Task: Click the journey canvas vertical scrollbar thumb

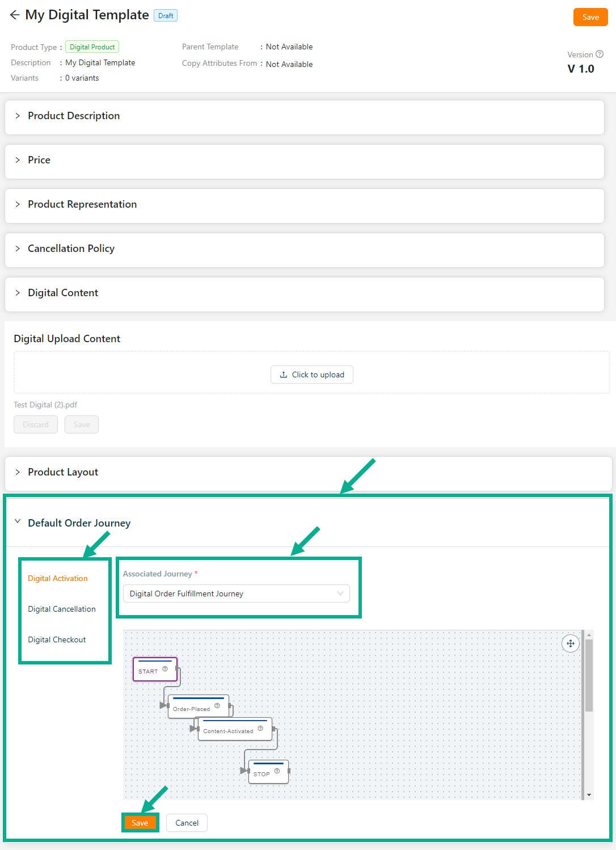Action: (x=589, y=675)
